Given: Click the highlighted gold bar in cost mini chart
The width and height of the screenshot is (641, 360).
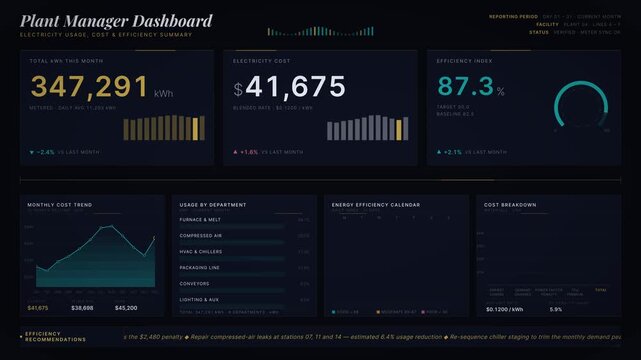Looking at the screenshot, I should (399, 130).
